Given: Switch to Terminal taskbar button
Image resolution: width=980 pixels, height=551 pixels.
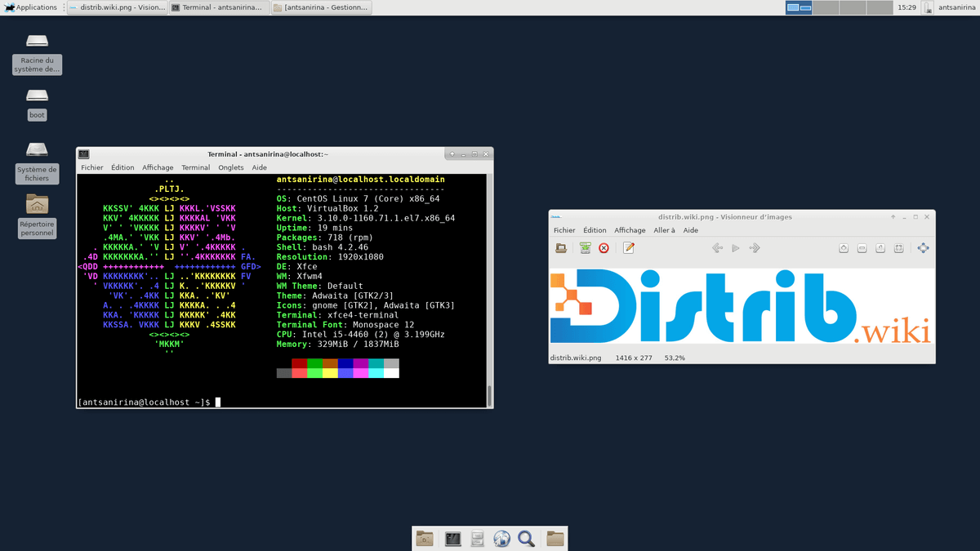Looking at the screenshot, I should pos(219,7).
